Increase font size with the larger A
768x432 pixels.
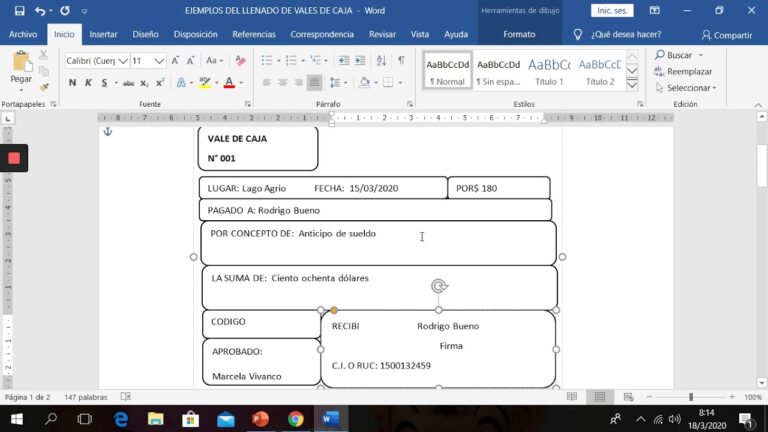coord(175,60)
